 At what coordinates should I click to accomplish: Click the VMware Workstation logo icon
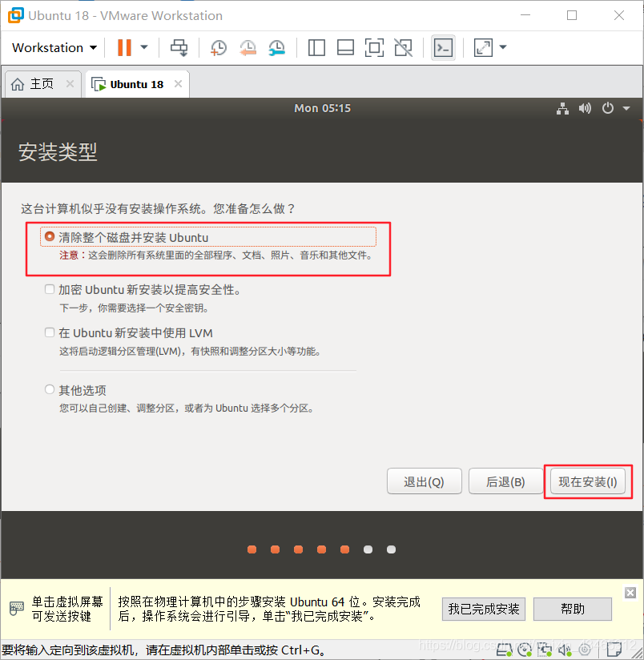coord(15,15)
